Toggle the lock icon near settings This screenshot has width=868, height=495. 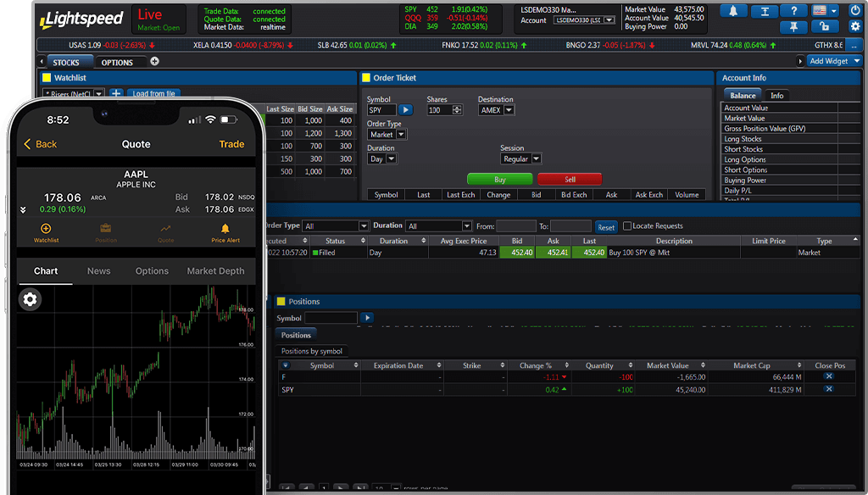click(824, 27)
